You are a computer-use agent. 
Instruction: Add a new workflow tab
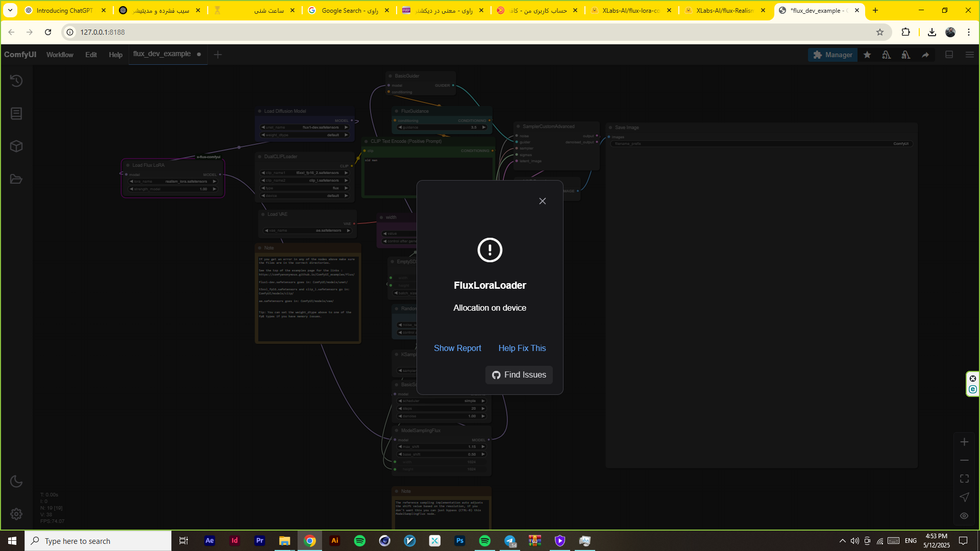218,55
